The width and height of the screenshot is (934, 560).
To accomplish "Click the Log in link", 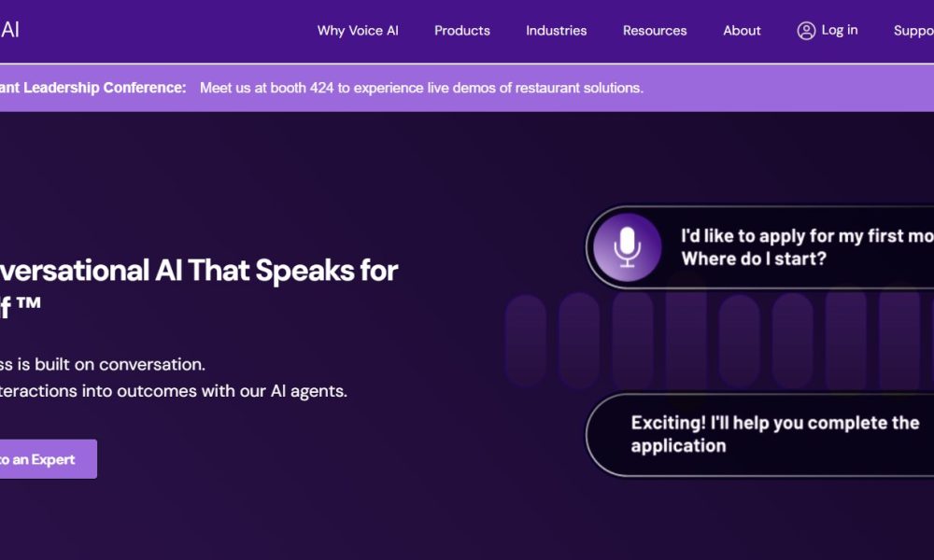I will coord(840,31).
